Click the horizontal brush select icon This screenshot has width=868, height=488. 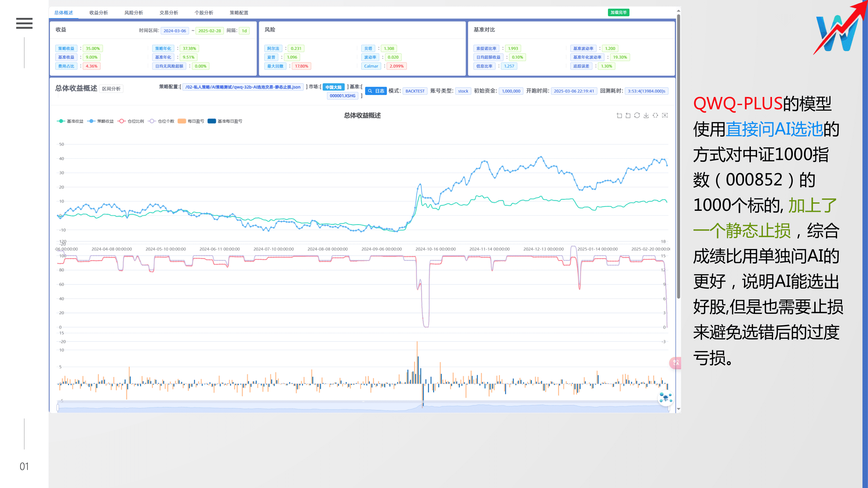click(655, 115)
